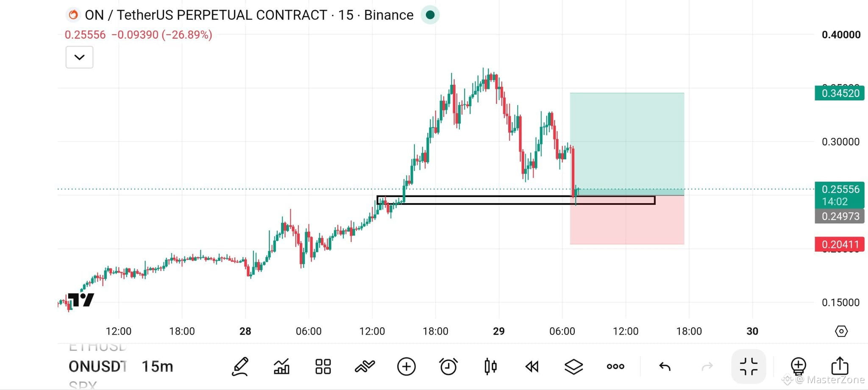868x390 pixels.
Task: Open the lightbulb idea publish icon
Action: [798, 367]
